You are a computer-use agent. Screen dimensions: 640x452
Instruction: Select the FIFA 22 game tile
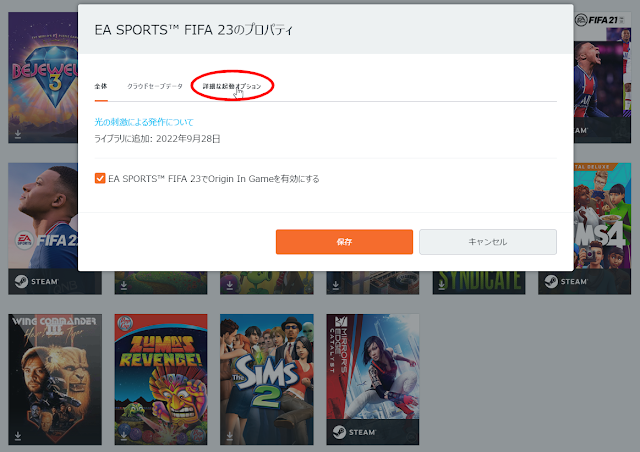pos(43,229)
